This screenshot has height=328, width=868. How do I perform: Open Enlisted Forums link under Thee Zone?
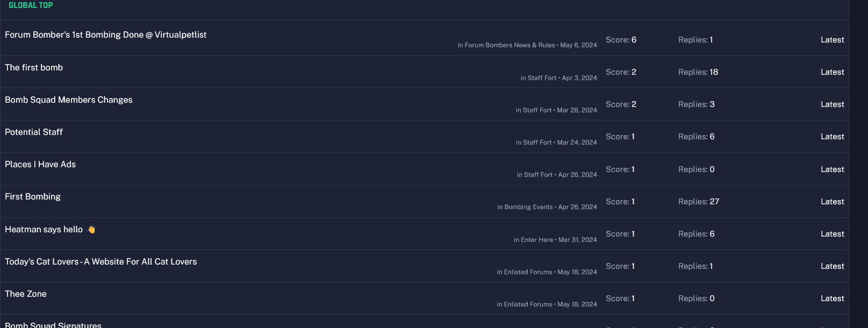tap(528, 304)
